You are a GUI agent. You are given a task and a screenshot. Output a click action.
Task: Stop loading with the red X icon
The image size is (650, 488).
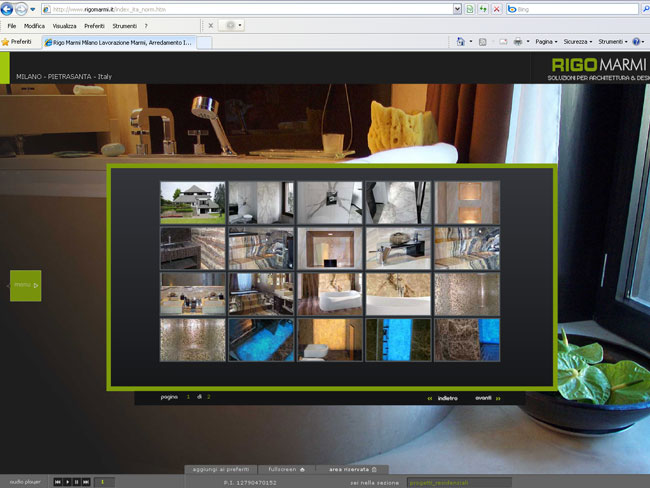tap(496, 9)
